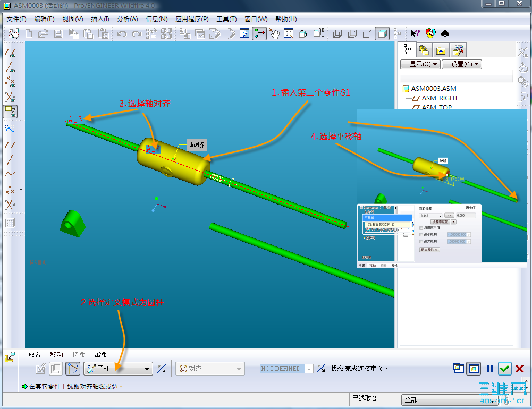Open the 对齐 constraint type dropdown

tap(210, 369)
